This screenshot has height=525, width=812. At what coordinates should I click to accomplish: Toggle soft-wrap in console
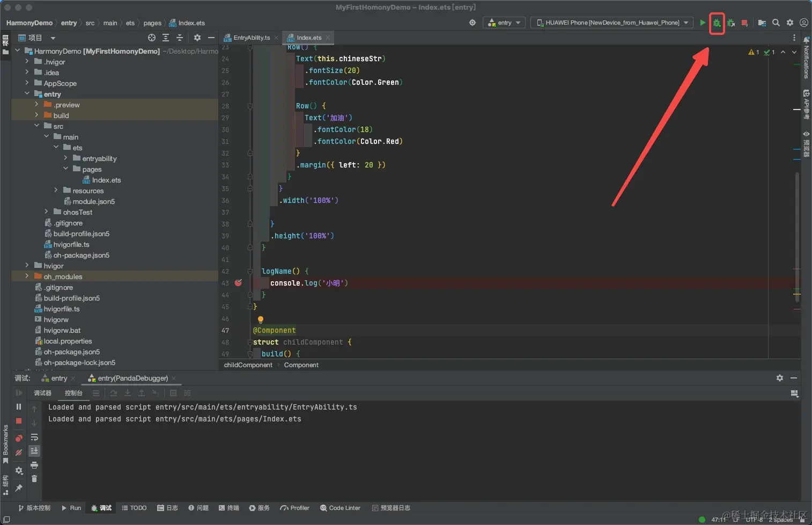point(34,437)
